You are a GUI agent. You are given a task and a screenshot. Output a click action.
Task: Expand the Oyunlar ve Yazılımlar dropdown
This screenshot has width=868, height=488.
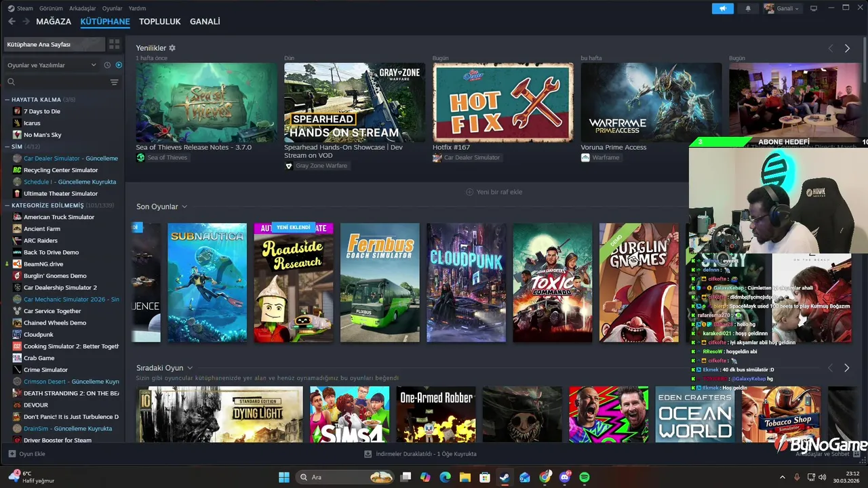(52, 65)
